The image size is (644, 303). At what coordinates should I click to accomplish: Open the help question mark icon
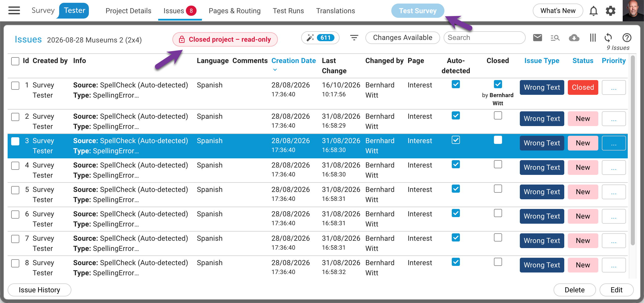627,38
